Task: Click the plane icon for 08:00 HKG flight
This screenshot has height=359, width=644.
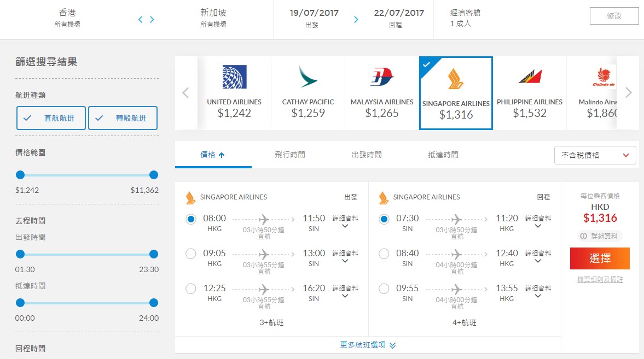Action: (264, 219)
